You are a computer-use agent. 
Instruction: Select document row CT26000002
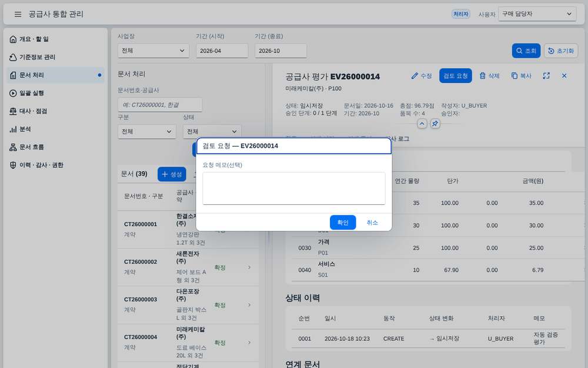click(188, 267)
